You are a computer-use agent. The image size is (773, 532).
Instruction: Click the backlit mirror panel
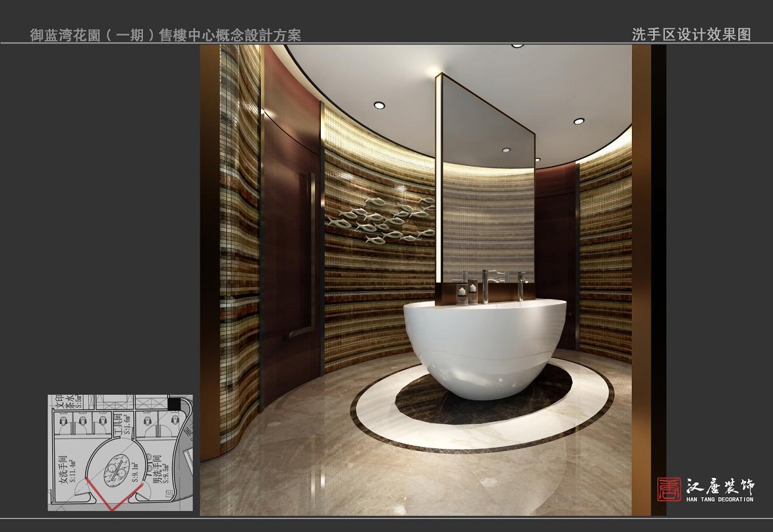point(486,187)
